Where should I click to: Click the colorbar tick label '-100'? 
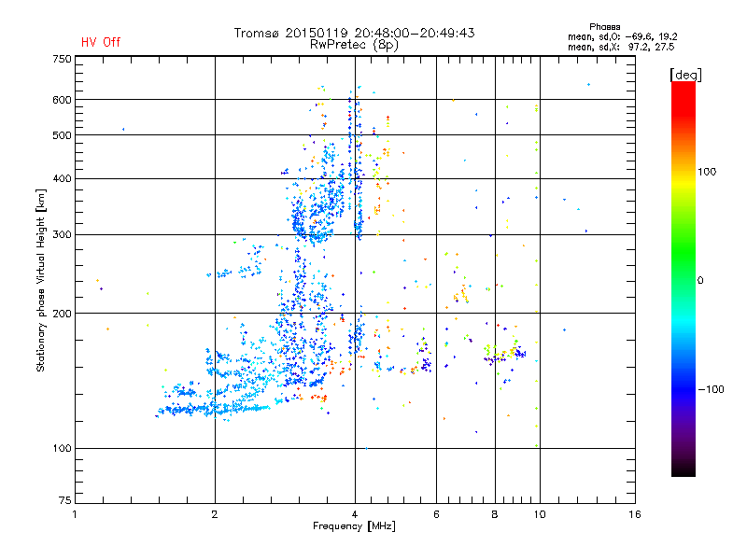point(711,389)
